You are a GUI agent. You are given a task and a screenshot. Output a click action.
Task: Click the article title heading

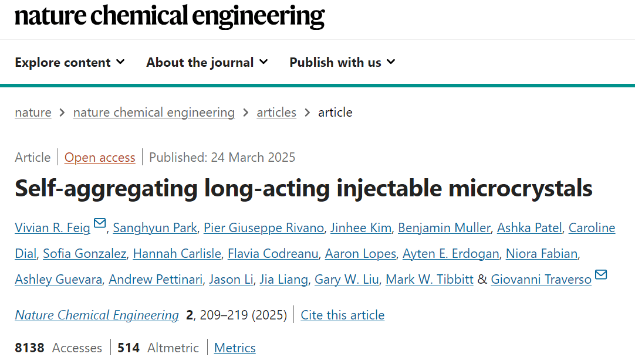pos(304,189)
